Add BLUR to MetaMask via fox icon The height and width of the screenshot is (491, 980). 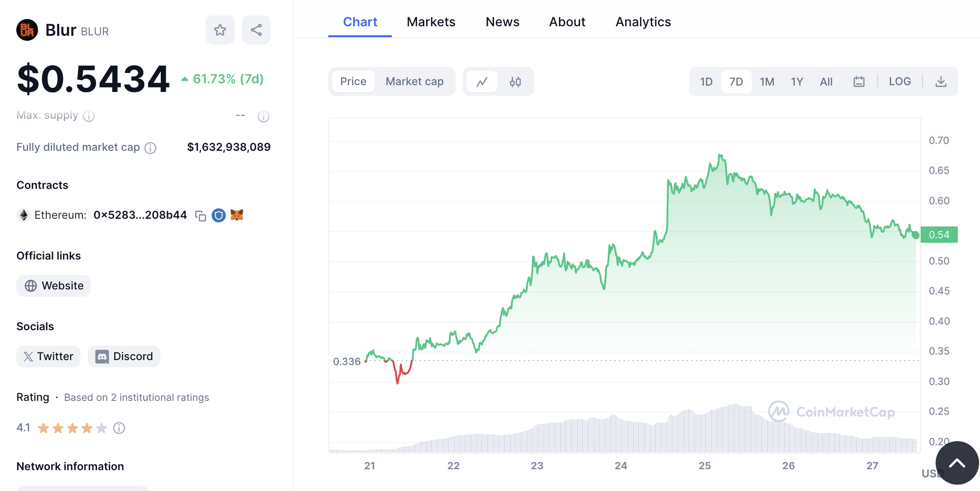point(237,215)
